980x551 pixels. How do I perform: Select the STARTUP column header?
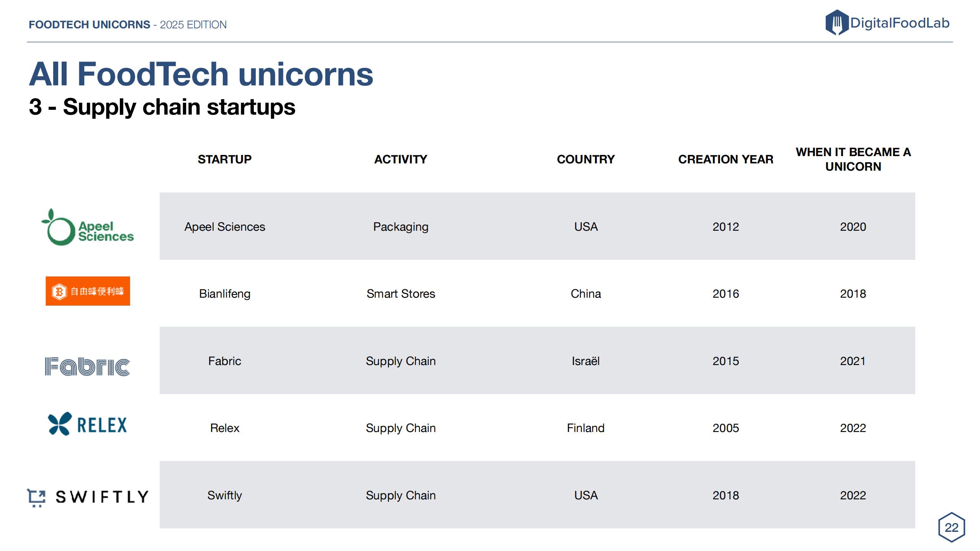pyautogui.click(x=225, y=159)
